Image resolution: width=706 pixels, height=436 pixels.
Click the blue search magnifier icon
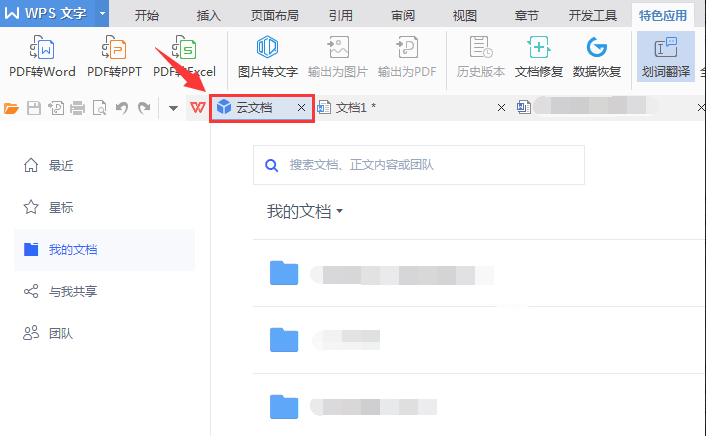[x=272, y=165]
